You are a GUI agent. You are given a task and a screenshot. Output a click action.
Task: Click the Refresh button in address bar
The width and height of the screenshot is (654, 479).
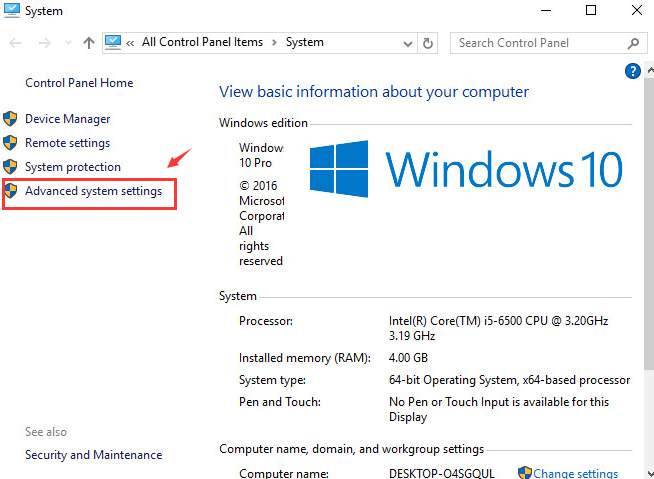428,43
